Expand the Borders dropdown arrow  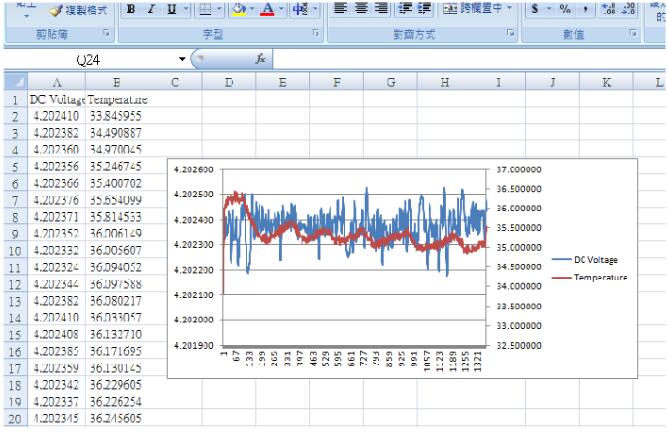219,9
